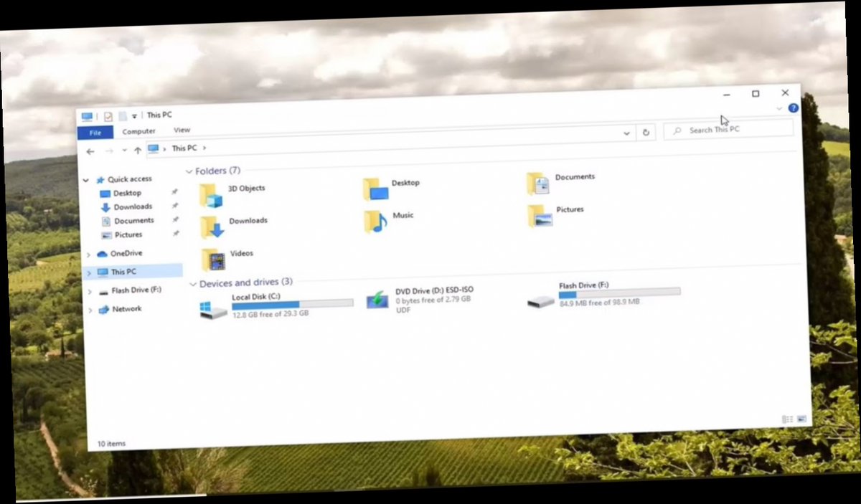
Task: Open Flash Drive (F:) in main pane
Action: pyautogui.click(x=583, y=285)
